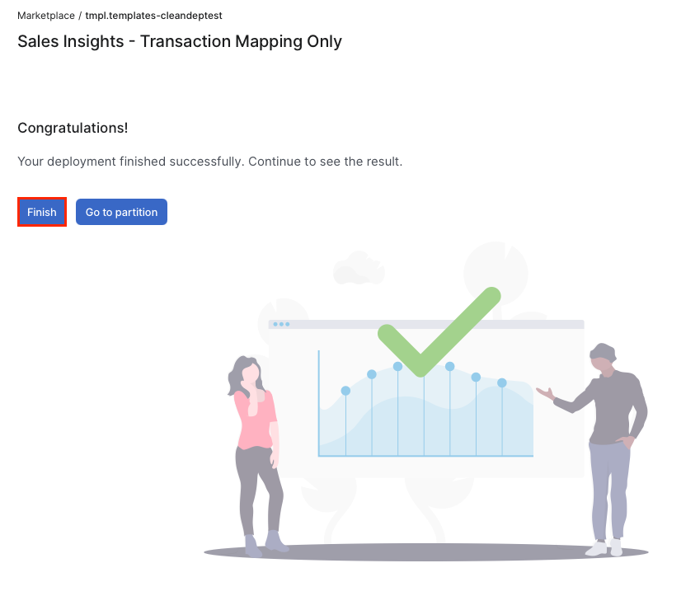The height and width of the screenshot is (610, 700).
Task: Click the deployment finished successfully message
Action: click(x=209, y=162)
